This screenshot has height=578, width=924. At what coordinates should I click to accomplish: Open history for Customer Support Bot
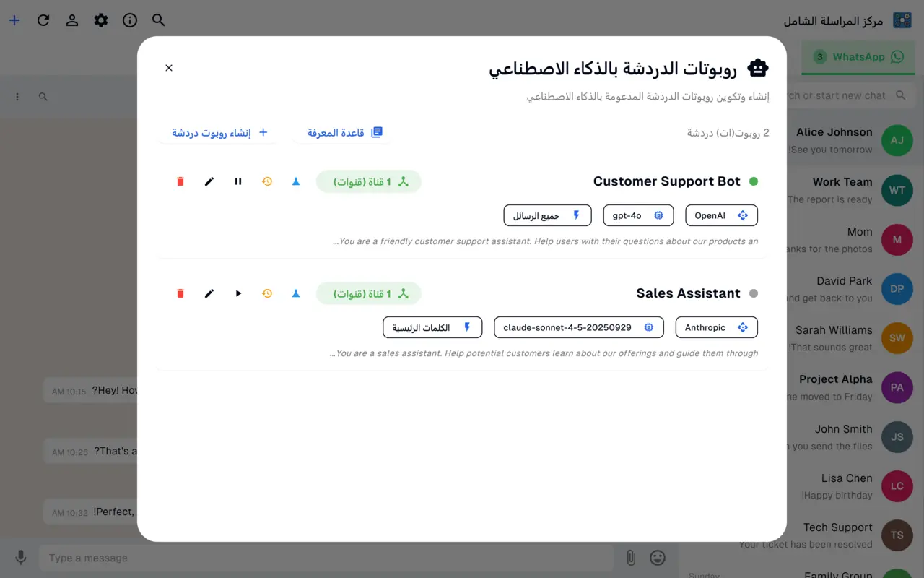click(x=267, y=181)
